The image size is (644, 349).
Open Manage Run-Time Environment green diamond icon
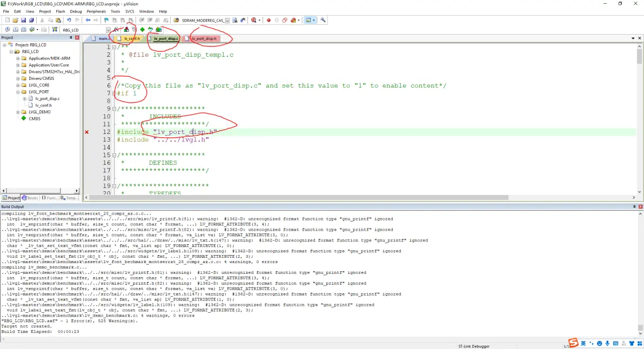tap(142, 30)
